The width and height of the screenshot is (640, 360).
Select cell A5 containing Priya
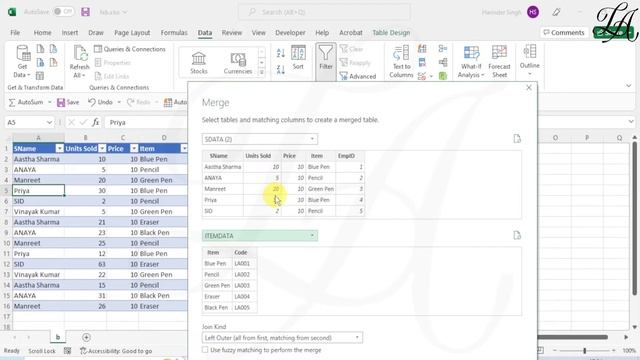click(38, 191)
